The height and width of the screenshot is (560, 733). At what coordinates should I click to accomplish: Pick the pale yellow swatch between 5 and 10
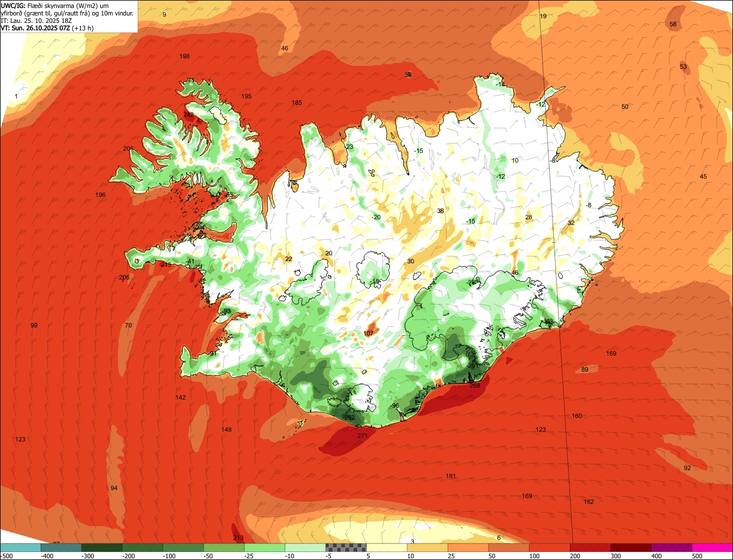tap(386, 547)
